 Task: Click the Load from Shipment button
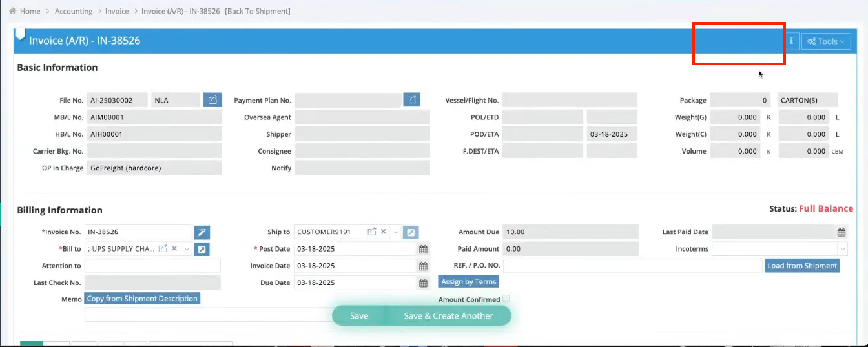coord(802,266)
